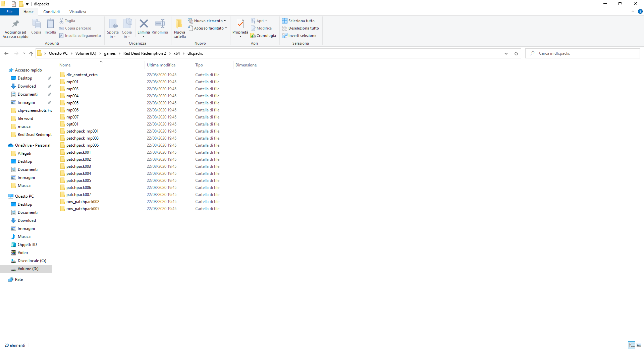Sort by the Nome column header
644x349 pixels.
(x=101, y=65)
